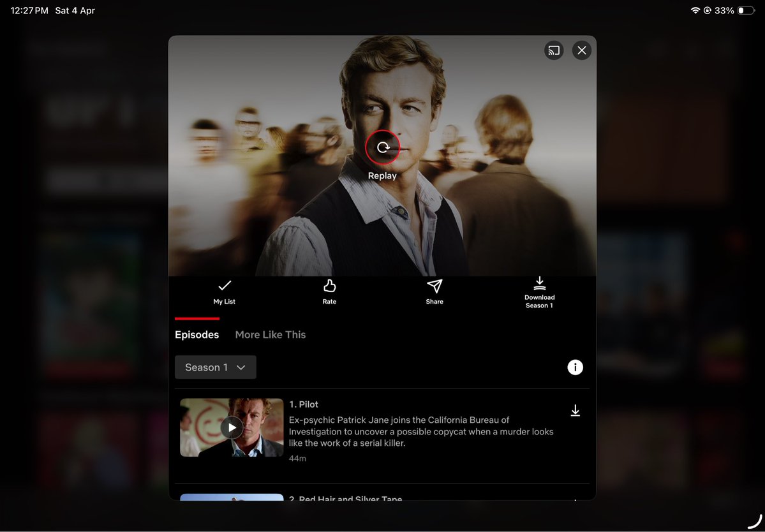Tap the battery indicator icon
This screenshot has height=532, width=765.
click(746, 10)
